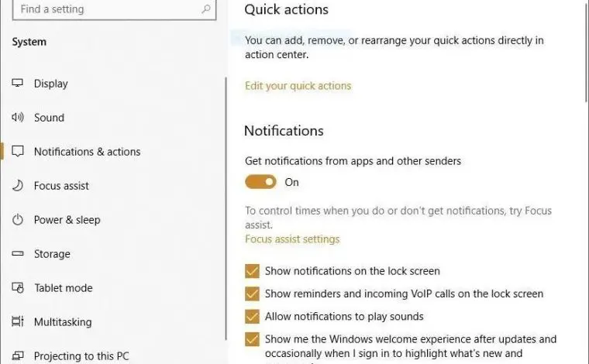Click the Power & sleep power icon
The image size is (589, 364).
point(17,219)
